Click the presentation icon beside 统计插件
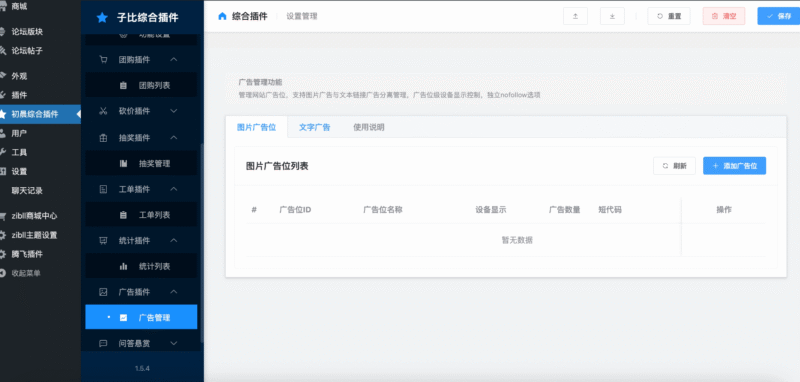This screenshot has width=800, height=382. (103, 241)
